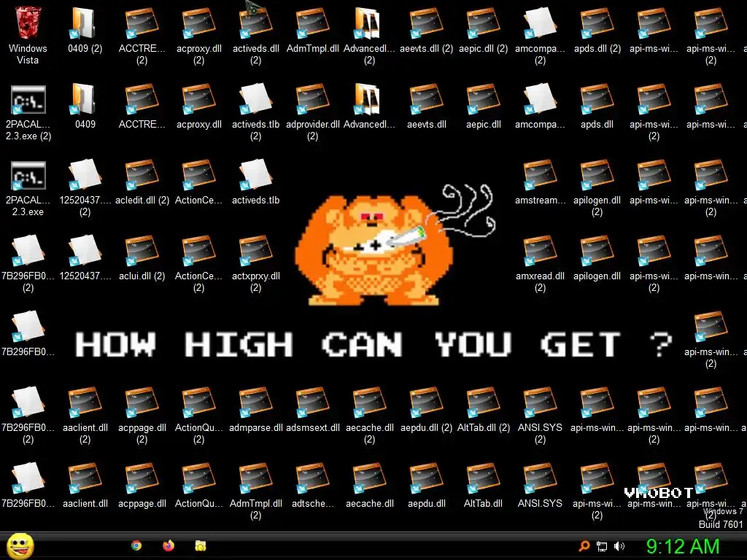Screen dimensions: 747x560
Task: Click the apilogen.dll (2) icon
Action: (x=597, y=175)
